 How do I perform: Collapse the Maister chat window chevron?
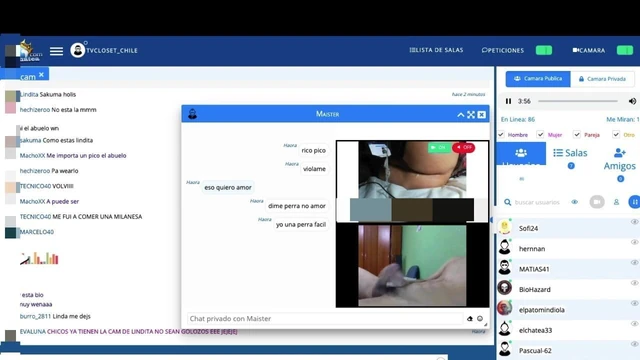460,115
